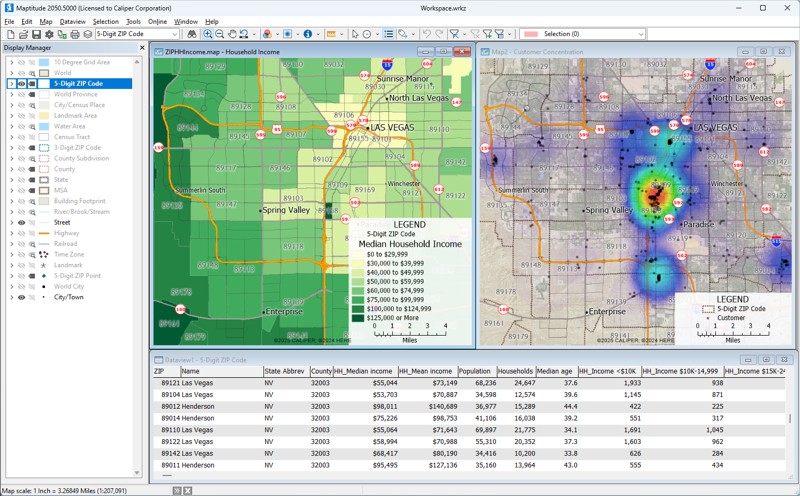This screenshot has height=496, width=800.
Task: Click the filter with dataview icon
Action: tap(499, 34)
